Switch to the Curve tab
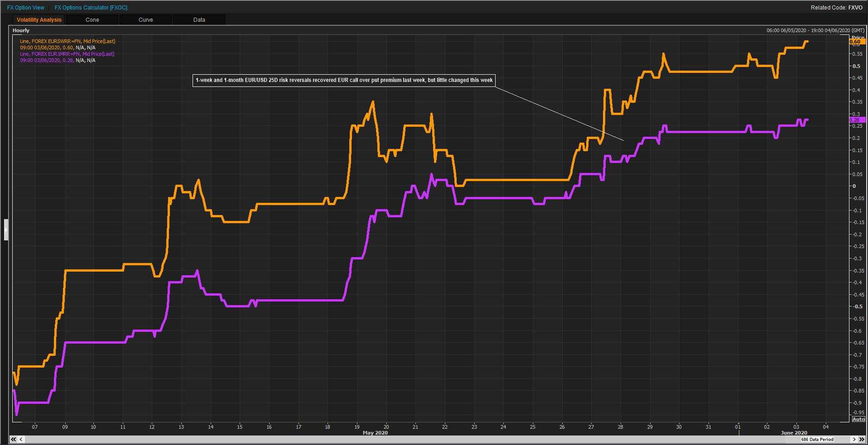The height and width of the screenshot is (445, 868). point(146,20)
